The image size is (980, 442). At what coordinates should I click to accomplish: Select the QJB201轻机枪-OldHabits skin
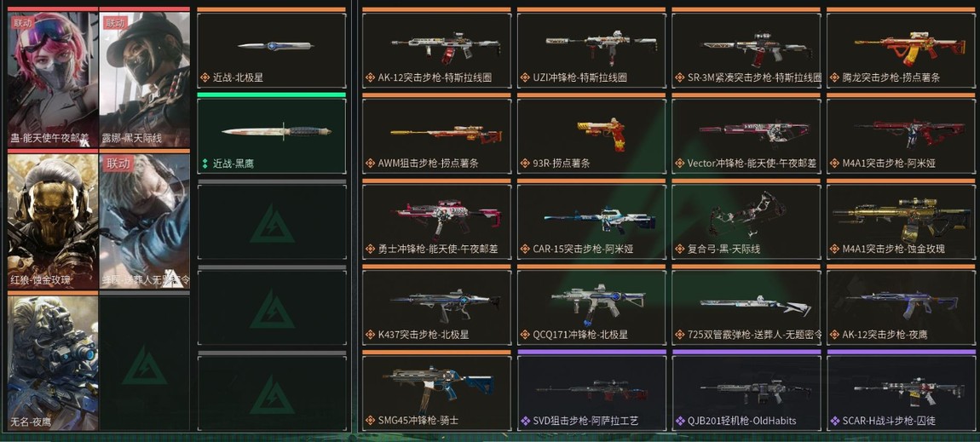point(746,393)
